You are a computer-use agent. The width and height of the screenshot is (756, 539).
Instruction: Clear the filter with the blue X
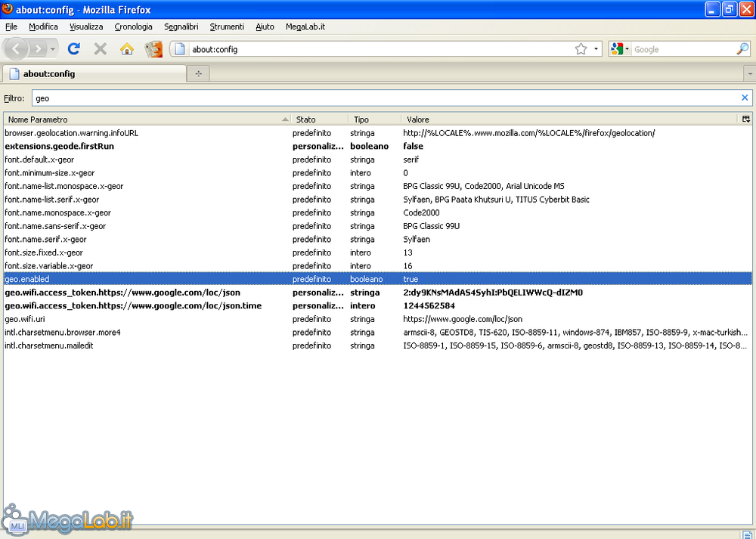click(745, 98)
